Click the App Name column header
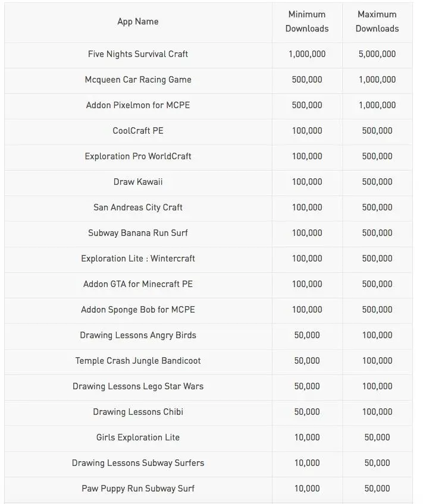Screen dimensions: 423x504 pyautogui.click(x=138, y=21)
